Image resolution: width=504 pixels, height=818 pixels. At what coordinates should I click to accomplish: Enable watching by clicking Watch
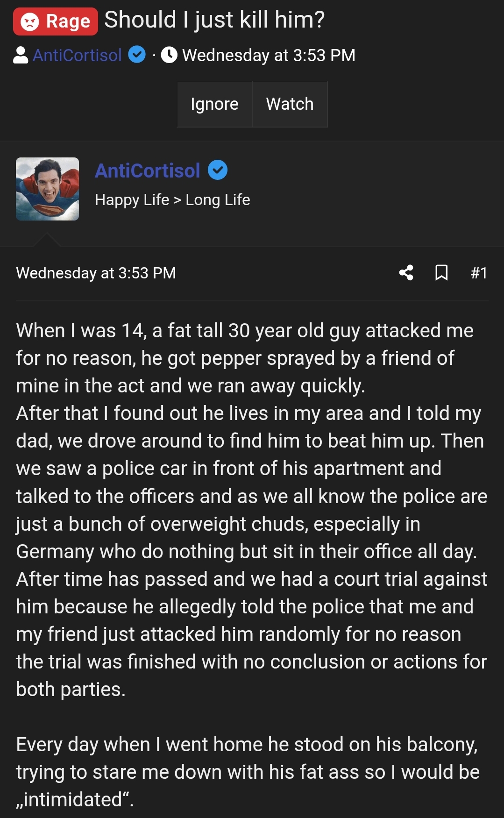point(290,104)
